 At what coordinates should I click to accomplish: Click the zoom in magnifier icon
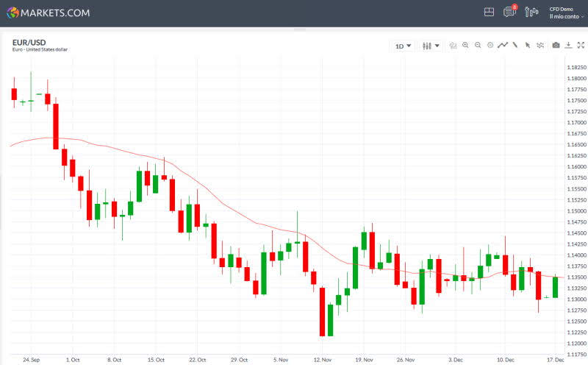point(465,46)
